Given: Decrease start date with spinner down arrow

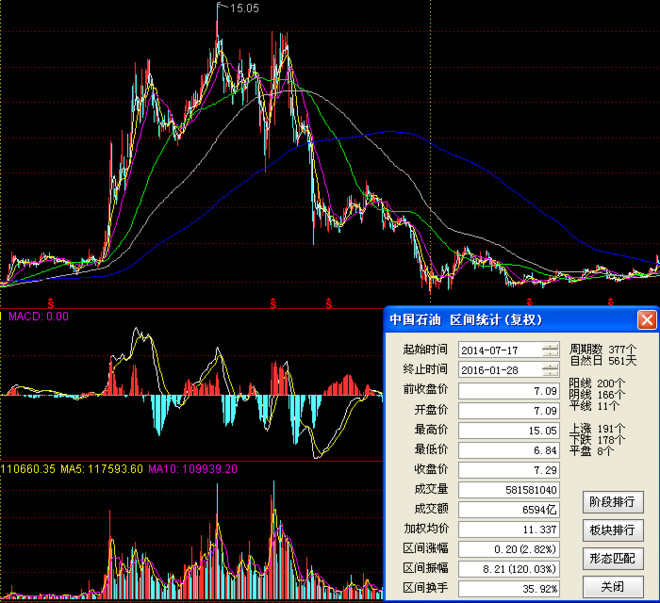Looking at the screenshot, I should [x=550, y=353].
